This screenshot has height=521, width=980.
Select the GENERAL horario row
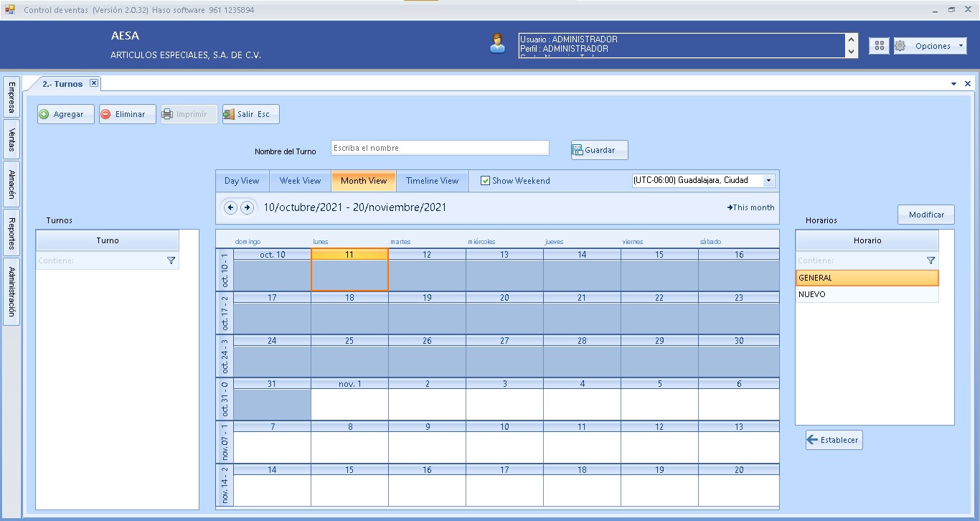click(x=867, y=278)
